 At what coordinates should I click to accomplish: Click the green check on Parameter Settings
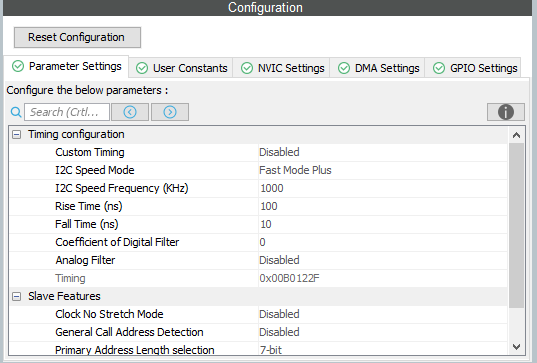pos(18,66)
